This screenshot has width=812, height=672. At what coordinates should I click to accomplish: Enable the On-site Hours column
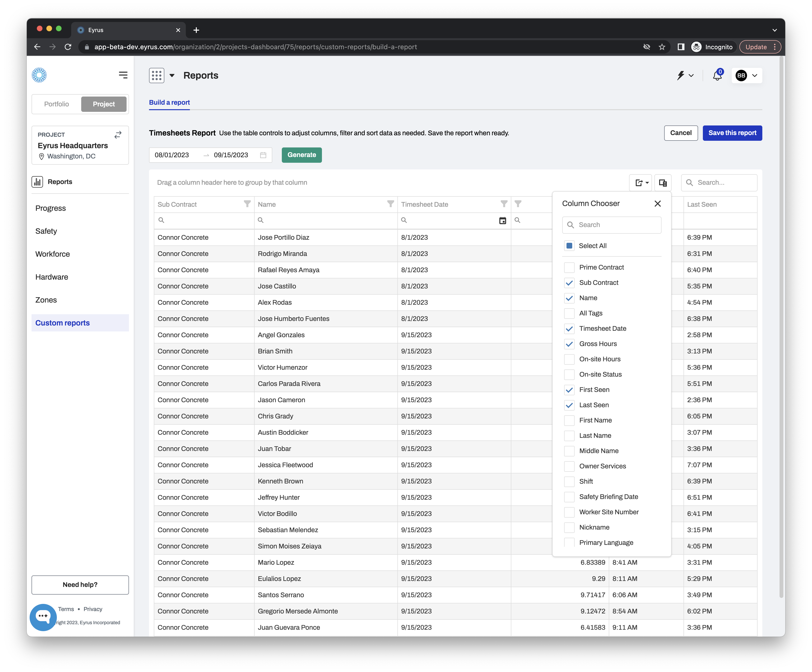tap(569, 359)
